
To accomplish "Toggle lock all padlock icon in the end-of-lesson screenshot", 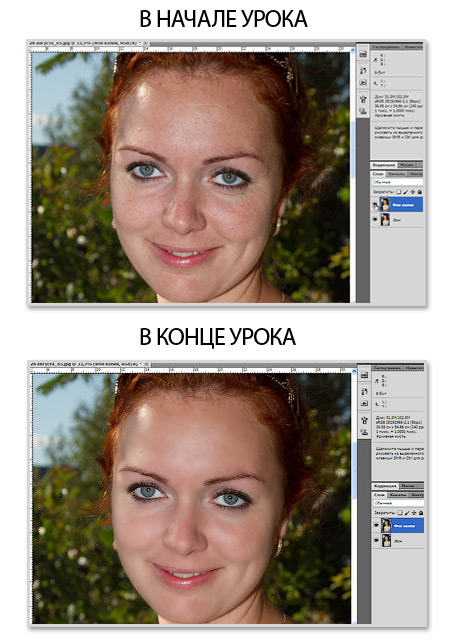I will (x=421, y=513).
